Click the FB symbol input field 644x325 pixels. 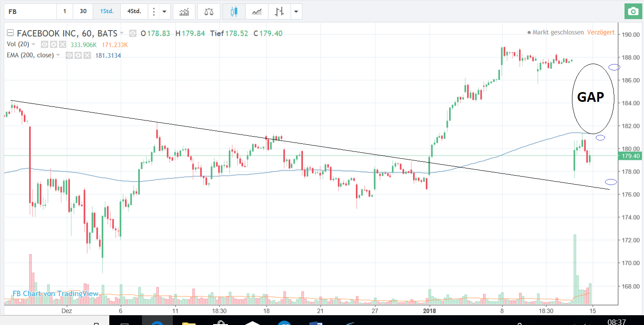point(30,11)
